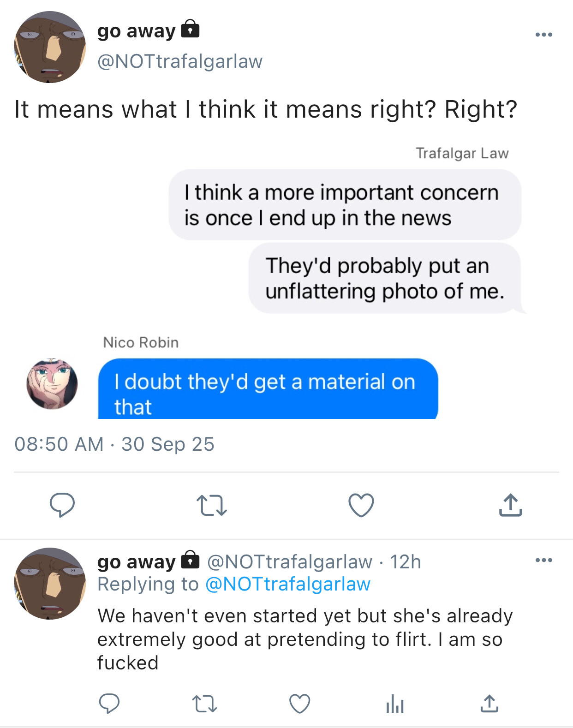View analytics for the reply tweet
Image resolution: width=573 pixels, height=728 pixels.
click(395, 704)
